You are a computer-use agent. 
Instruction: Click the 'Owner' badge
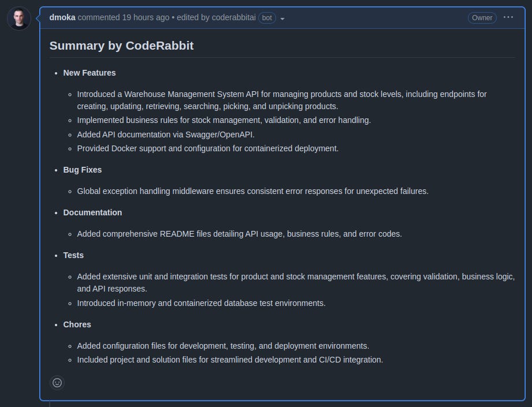[482, 18]
